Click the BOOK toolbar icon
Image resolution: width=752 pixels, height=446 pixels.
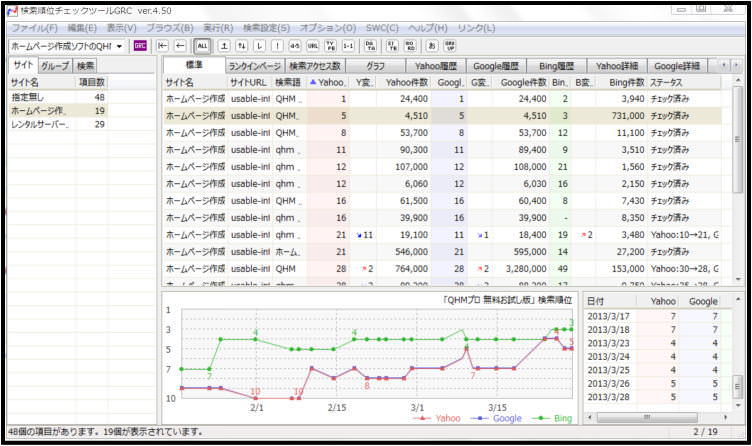(x=410, y=46)
